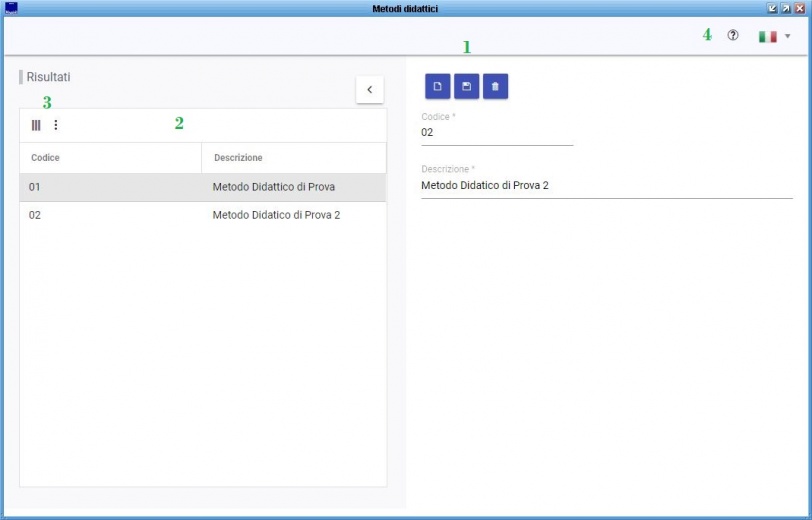Open the three-dot table options menu
812x520 pixels.
coord(56,125)
